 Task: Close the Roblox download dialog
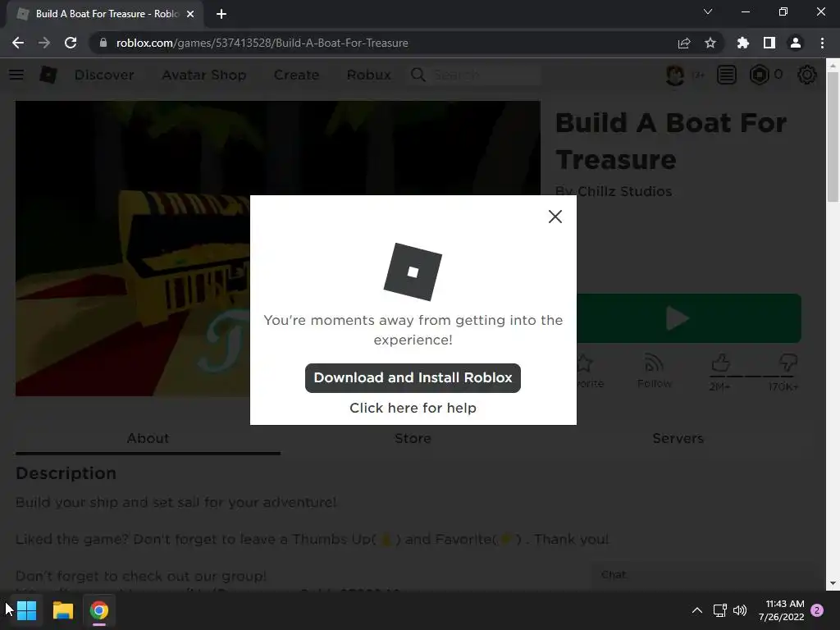coord(555,217)
